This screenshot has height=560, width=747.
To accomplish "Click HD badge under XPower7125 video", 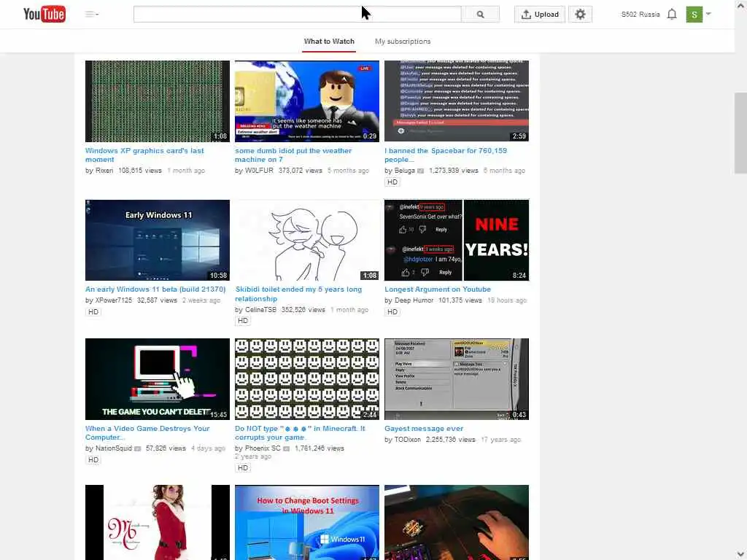I will 93,312.
